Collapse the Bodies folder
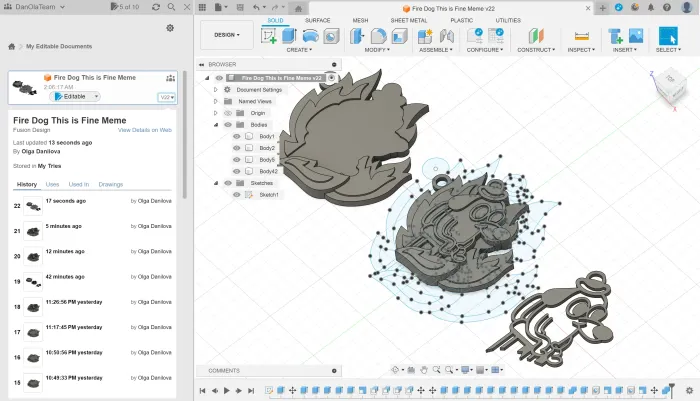Image resolution: width=700 pixels, height=401 pixels. point(216,125)
